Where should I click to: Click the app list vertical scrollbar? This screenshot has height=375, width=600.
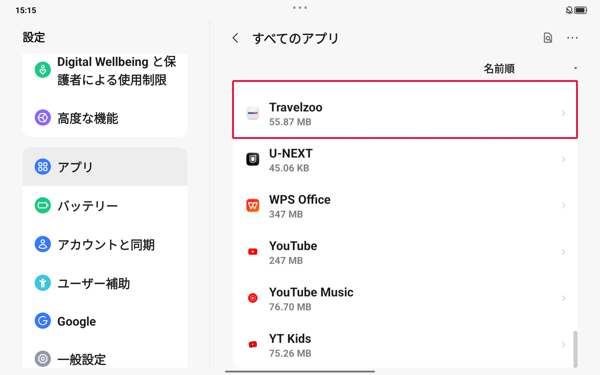click(x=575, y=349)
